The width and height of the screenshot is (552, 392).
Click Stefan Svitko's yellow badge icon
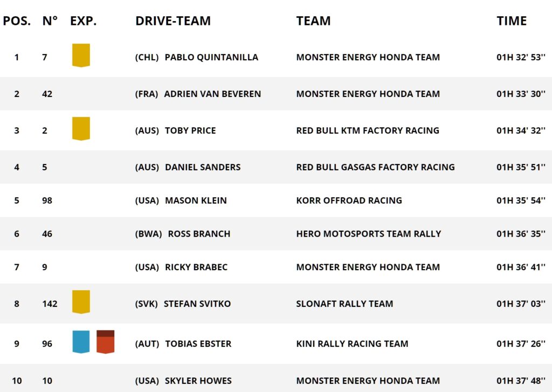click(81, 302)
